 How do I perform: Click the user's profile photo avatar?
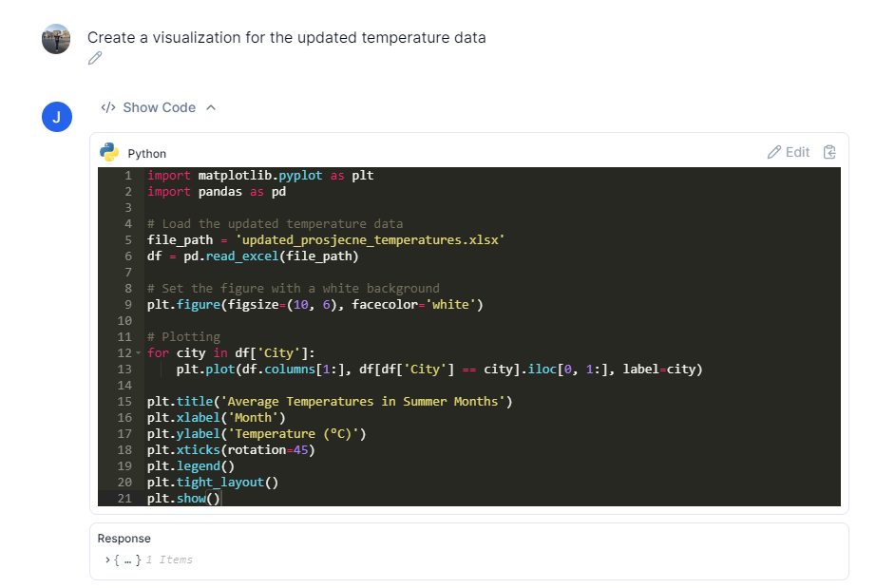point(56,39)
